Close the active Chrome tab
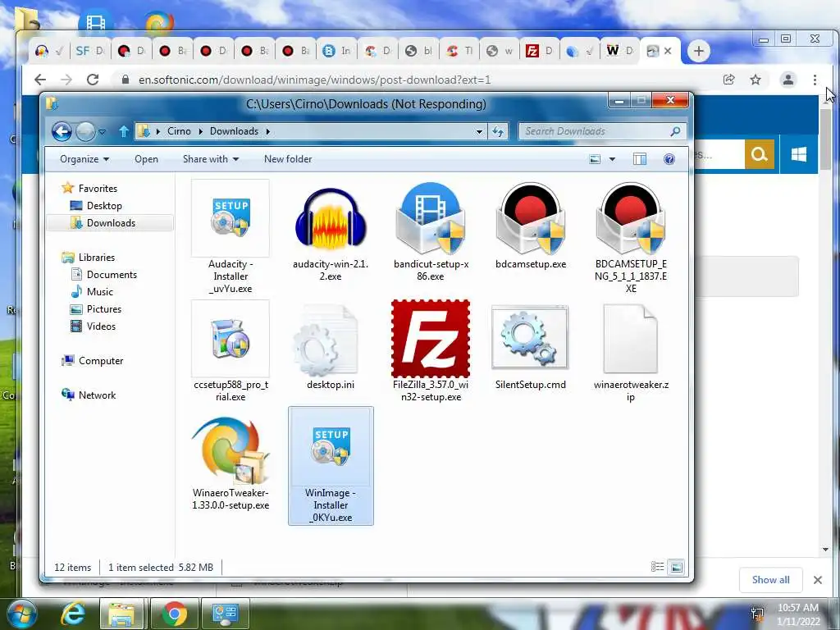840x630 pixels. pyautogui.click(x=668, y=51)
